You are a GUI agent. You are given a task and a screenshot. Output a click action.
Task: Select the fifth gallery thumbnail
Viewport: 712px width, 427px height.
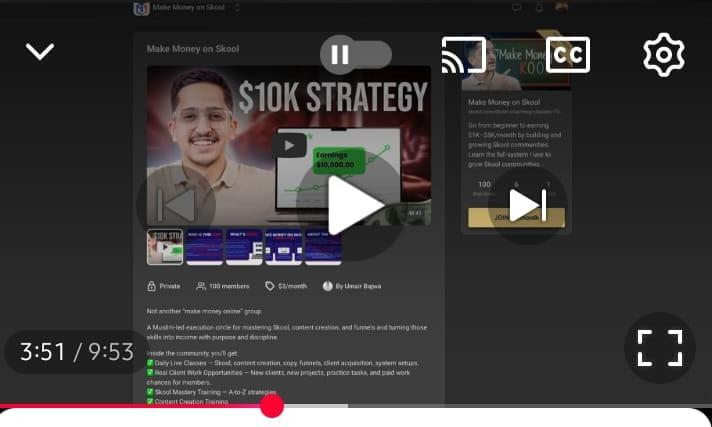click(x=323, y=247)
